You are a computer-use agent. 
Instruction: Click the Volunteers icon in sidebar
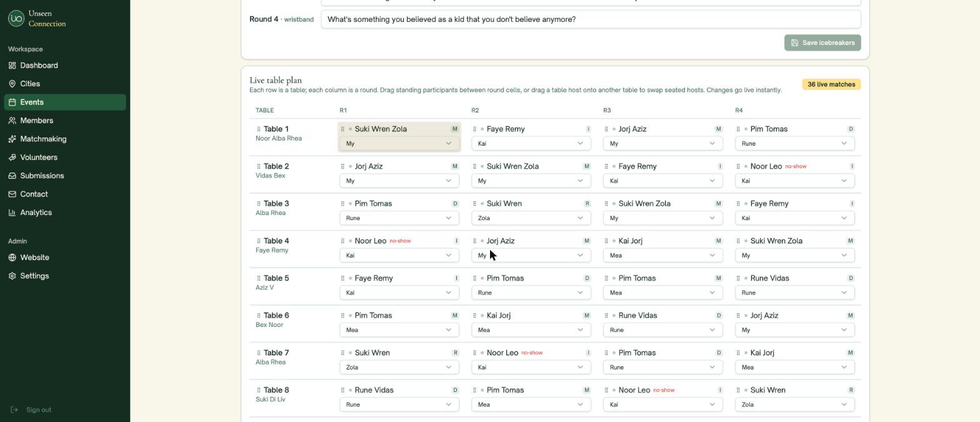pyautogui.click(x=12, y=158)
